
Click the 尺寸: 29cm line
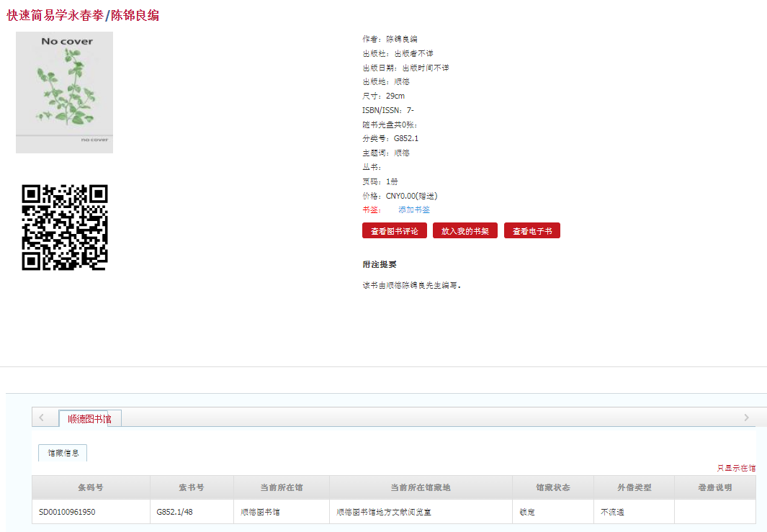[383, 96]
